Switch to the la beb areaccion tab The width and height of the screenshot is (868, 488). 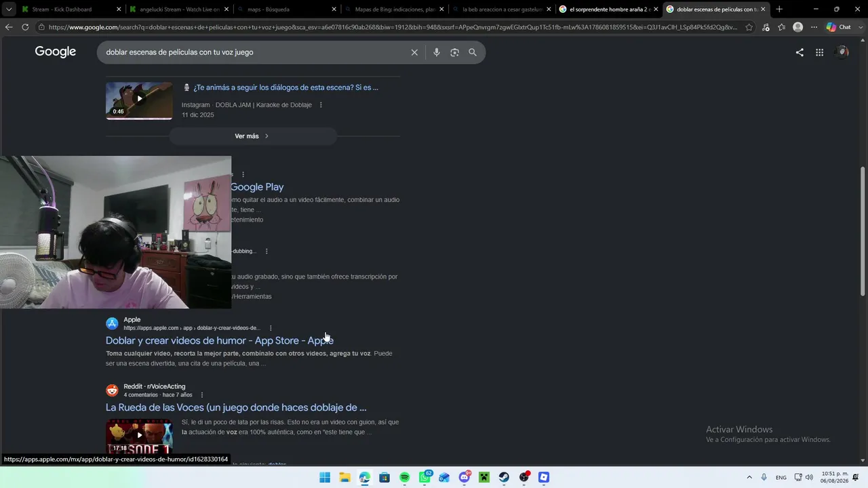click(502, 9)
